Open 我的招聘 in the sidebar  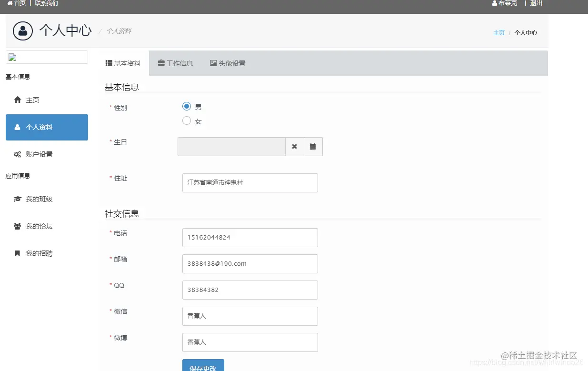click(47, 253)
